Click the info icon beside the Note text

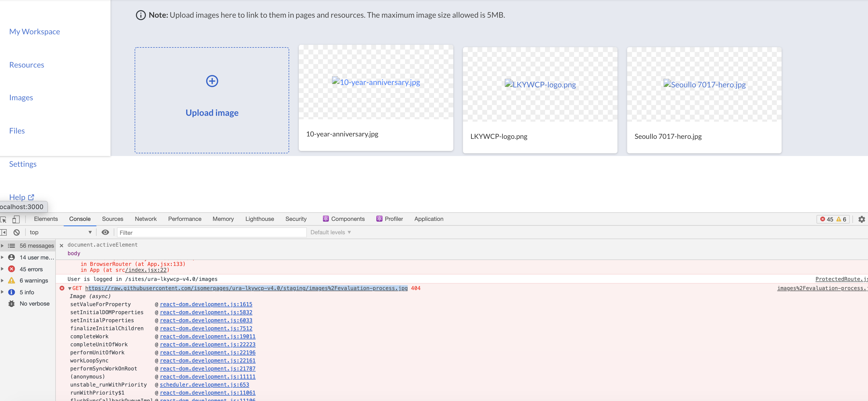point(141,15)
